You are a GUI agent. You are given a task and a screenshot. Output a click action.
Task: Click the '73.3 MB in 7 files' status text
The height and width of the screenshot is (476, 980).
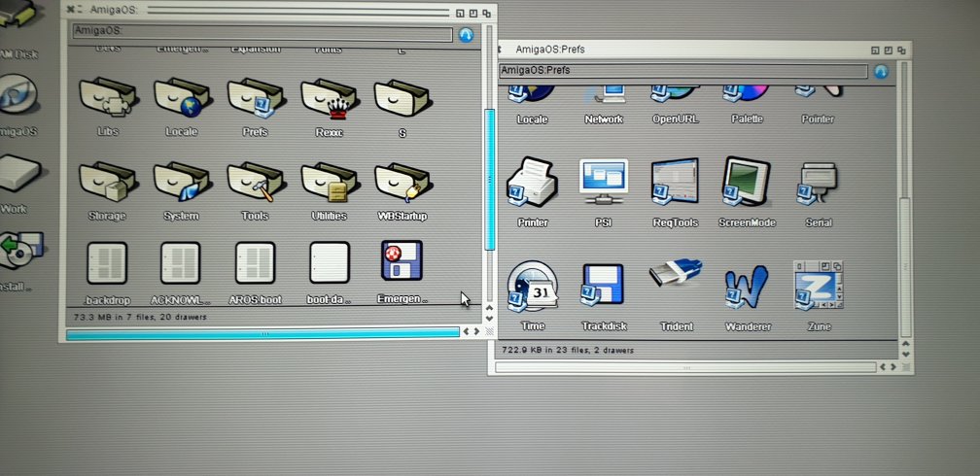click(140, 317)
